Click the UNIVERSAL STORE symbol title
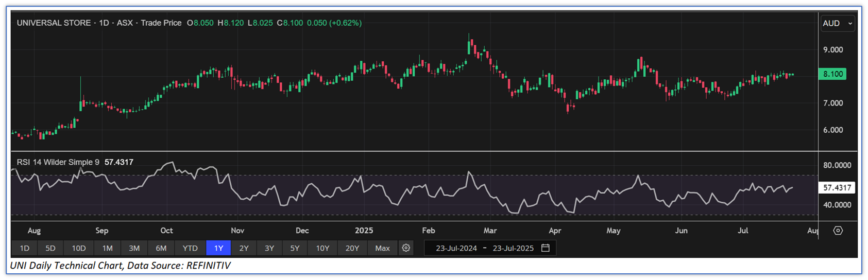 click(x=54, y=23)
